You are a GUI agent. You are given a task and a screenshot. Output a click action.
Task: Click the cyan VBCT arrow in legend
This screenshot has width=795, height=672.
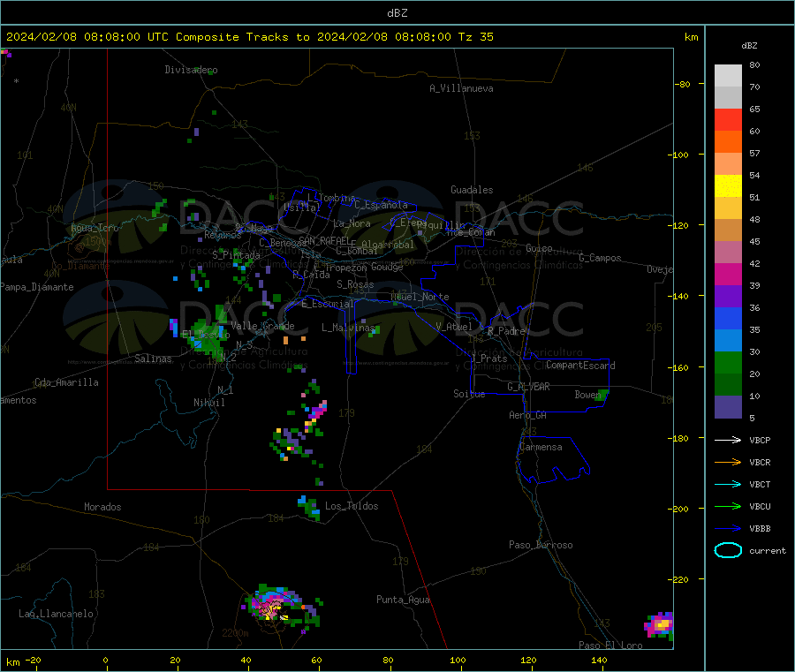(x=728, y=484)
